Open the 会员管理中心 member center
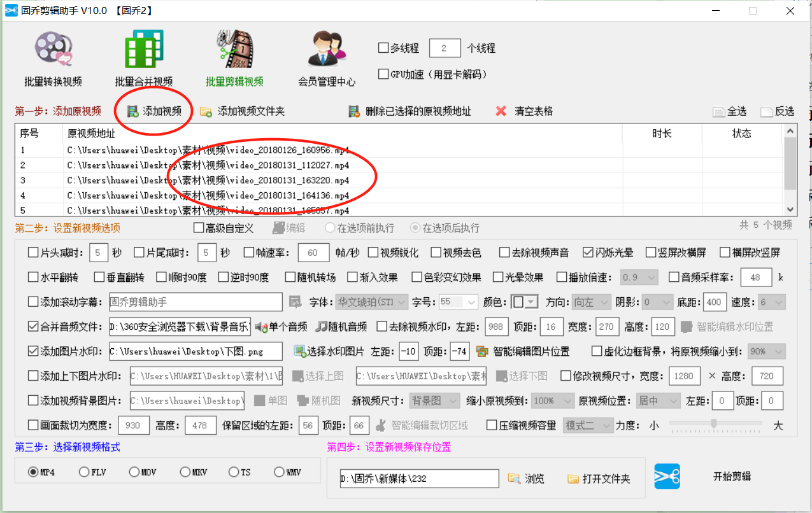 pyautogui.click(x=326, y=57)
